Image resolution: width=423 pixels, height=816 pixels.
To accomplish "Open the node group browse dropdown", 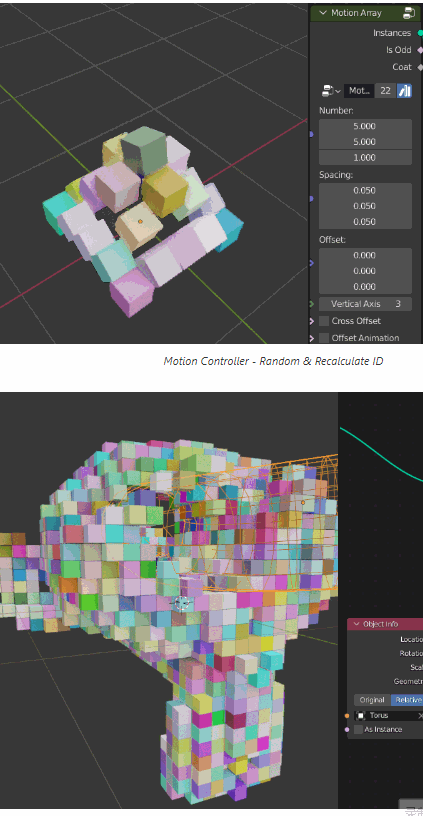I will [x=331, y=91].
